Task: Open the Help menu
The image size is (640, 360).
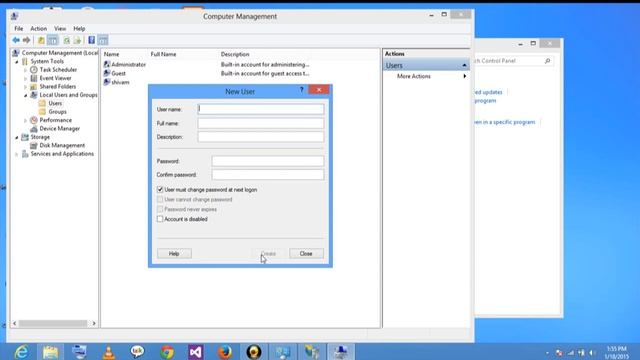Action: (79, 29)
